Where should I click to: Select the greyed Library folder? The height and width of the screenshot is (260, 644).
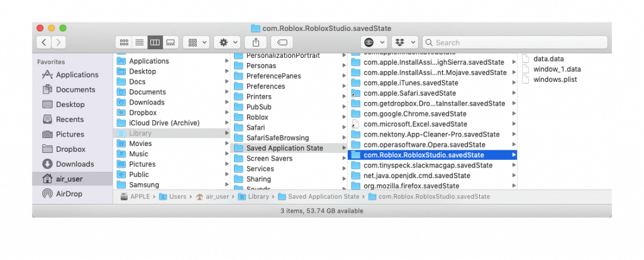pos(172,133)
